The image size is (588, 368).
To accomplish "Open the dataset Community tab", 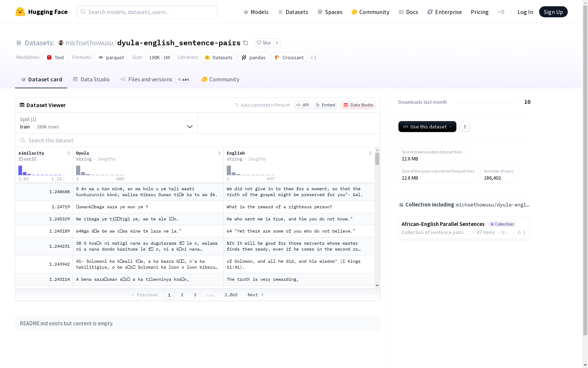I will coord(220,79).
